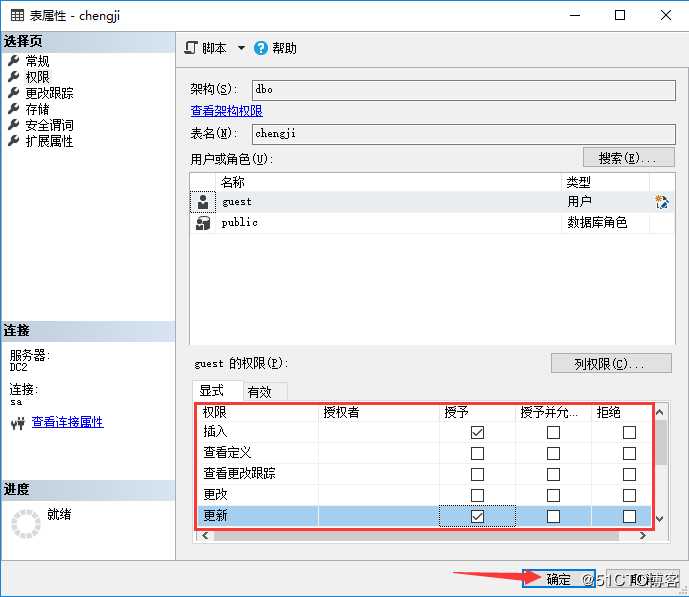Click the 拒绝 column header
This screenshot has height=597, width=689.
pos(621,412)
